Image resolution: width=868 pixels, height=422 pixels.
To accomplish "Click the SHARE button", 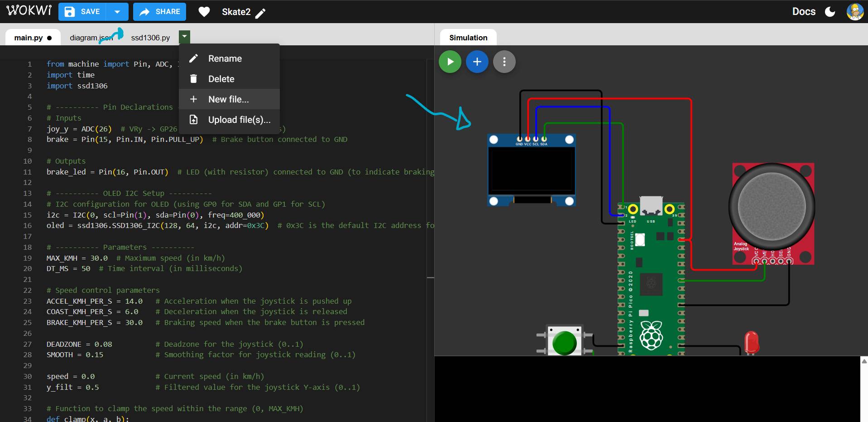I will (160, 11).
